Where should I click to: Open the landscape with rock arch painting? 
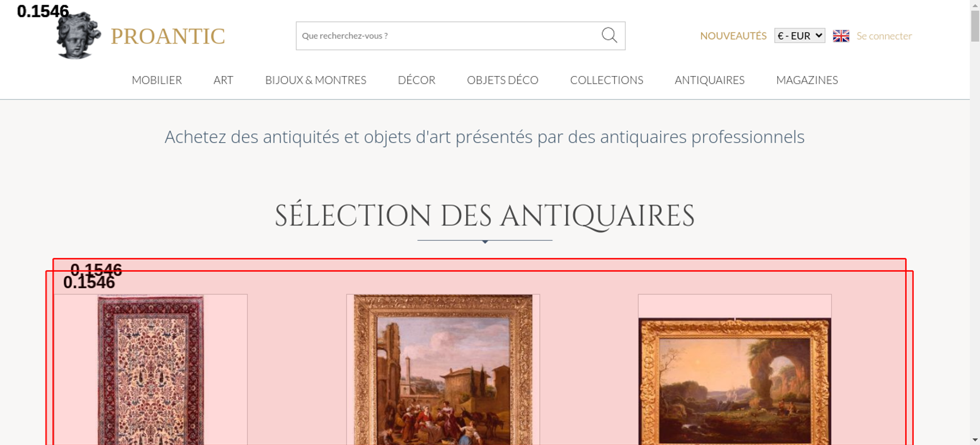[x=735, y=381]
